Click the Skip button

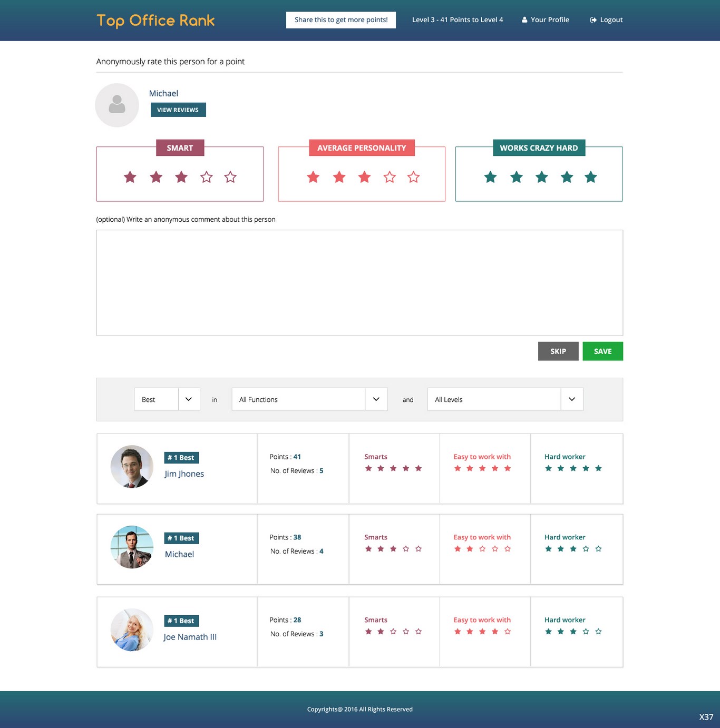[558, 351]
